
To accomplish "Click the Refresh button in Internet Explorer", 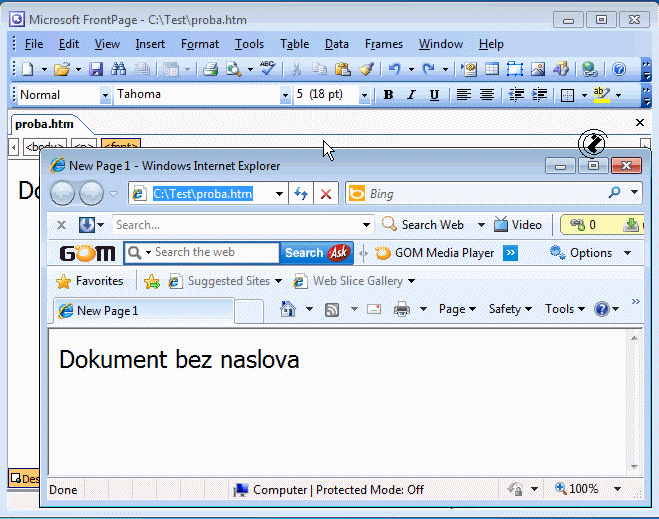I will (300, 194).
